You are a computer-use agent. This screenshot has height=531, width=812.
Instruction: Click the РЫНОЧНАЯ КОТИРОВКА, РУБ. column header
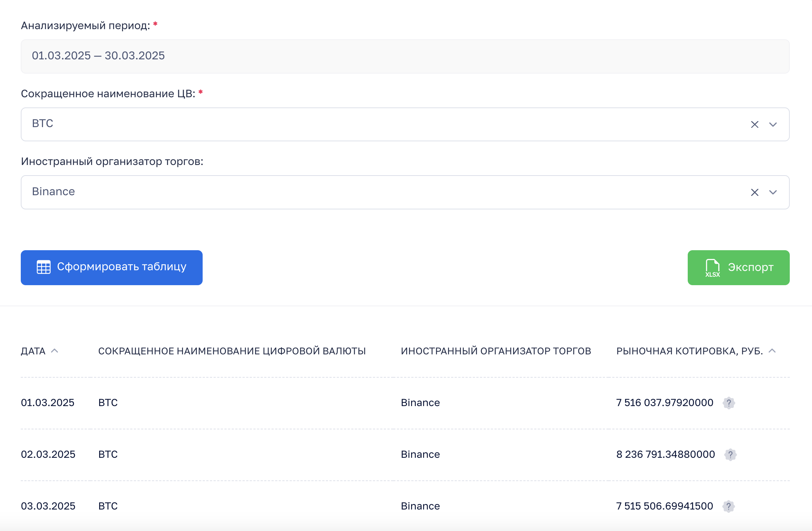coord(689,351)
